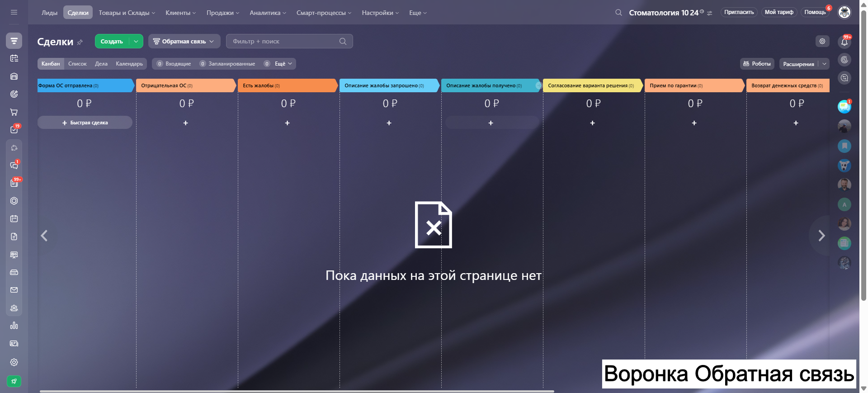
Task: Switch to the Календарь view
Action: [129, 64]
